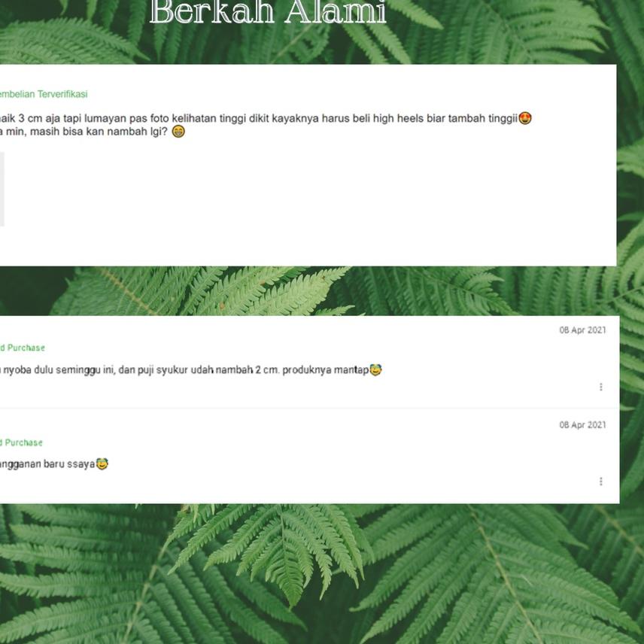Viewport: 644px width, 644px height.
Task: Click the line 'min, masih bisa kan nambah lgi?'
Action: pyautogui.click(x=84, y=132)
